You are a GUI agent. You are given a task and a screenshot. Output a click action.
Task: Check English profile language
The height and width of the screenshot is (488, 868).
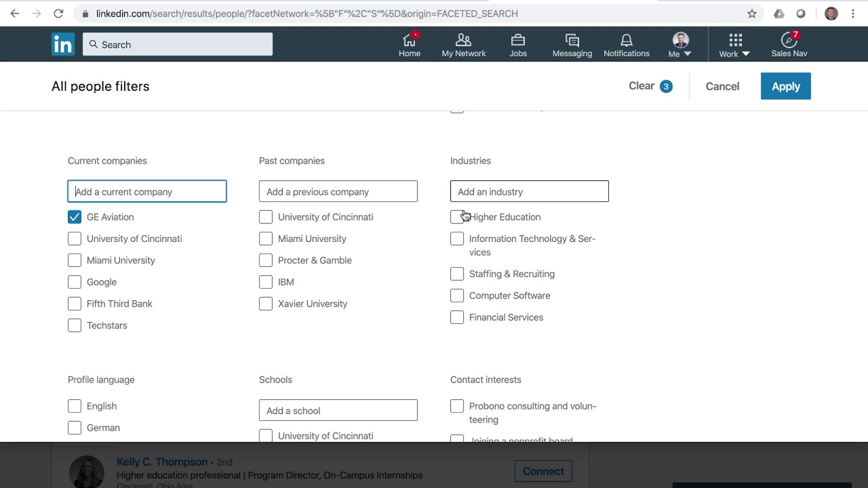pyautogui.click(x=75, y=406)
